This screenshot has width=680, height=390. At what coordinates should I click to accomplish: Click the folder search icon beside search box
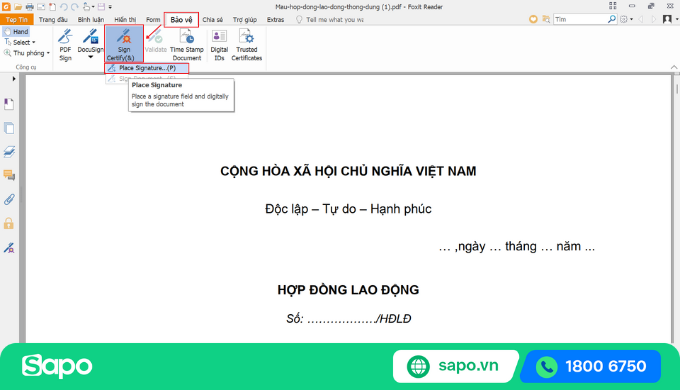pyautogui.click(x=546, y=19)
